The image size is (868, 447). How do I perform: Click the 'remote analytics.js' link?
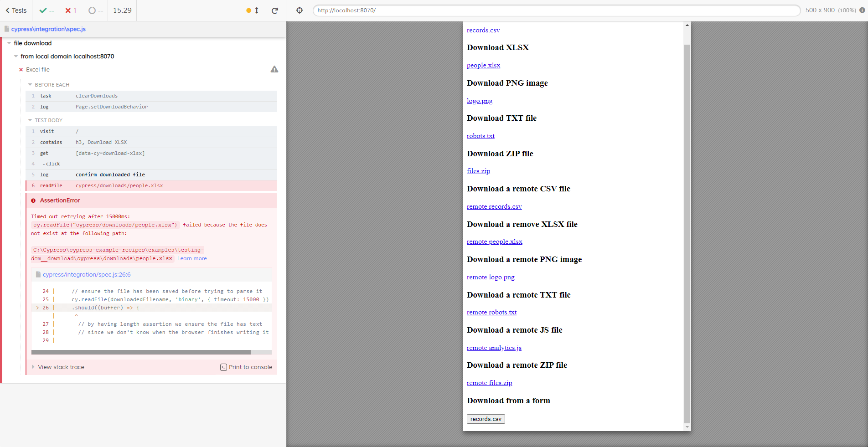(x=494, y=348)
